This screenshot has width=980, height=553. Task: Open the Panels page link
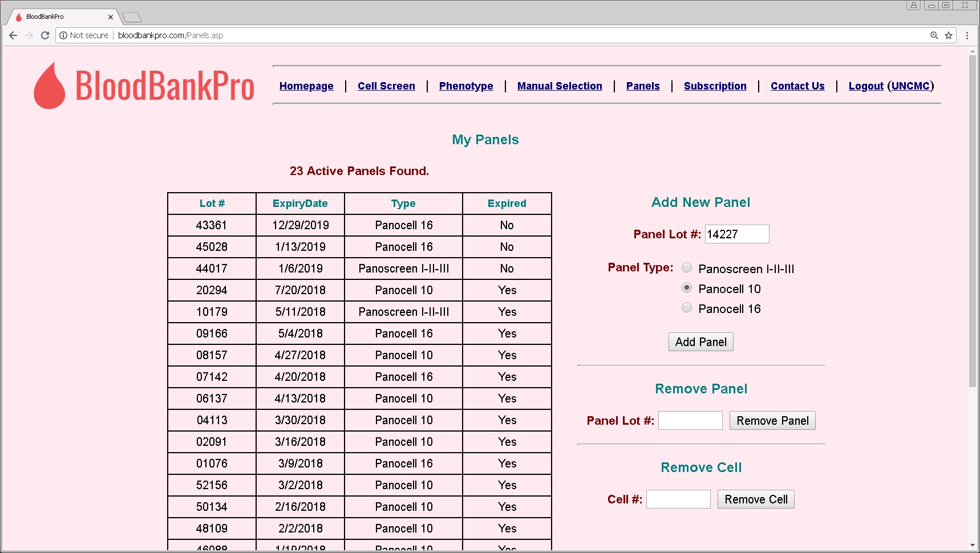point(643,86)
